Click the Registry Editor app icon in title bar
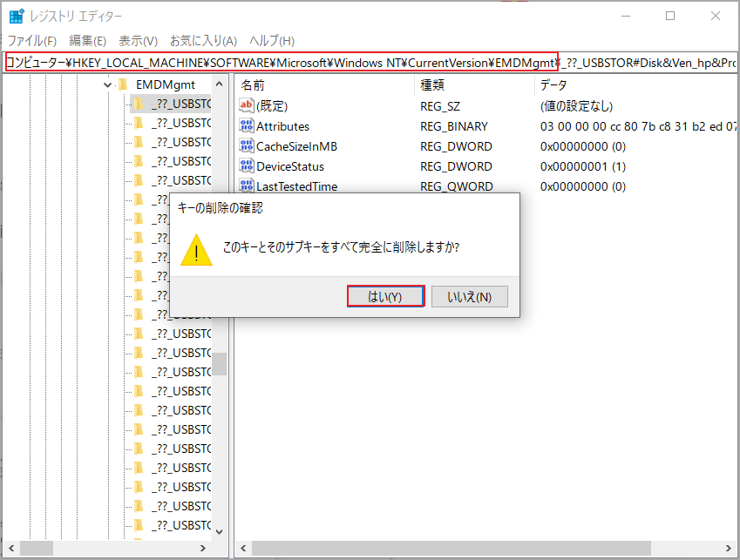 click(17, 16)
